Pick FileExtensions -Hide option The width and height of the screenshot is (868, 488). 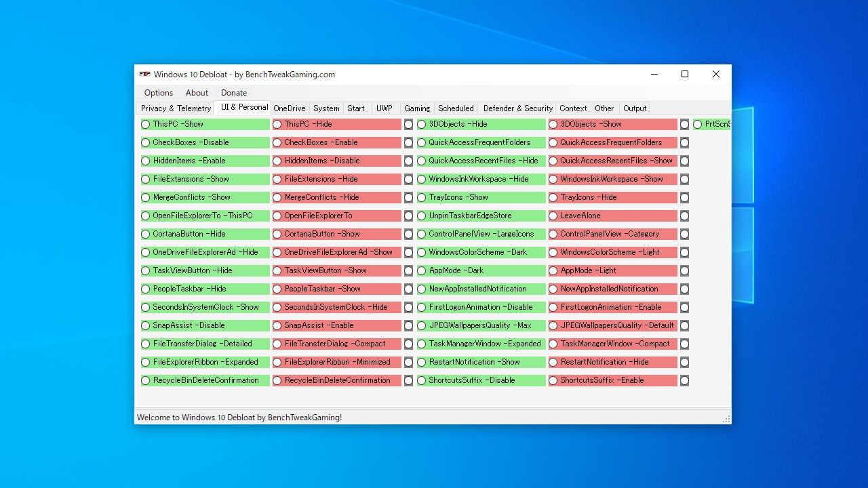click(336, 180)
